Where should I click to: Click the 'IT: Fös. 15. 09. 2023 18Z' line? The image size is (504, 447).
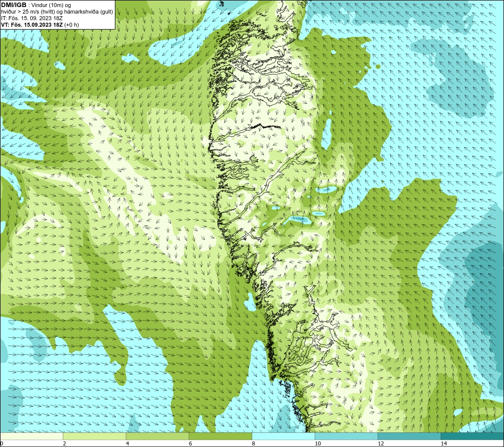(x=32, y=18)
